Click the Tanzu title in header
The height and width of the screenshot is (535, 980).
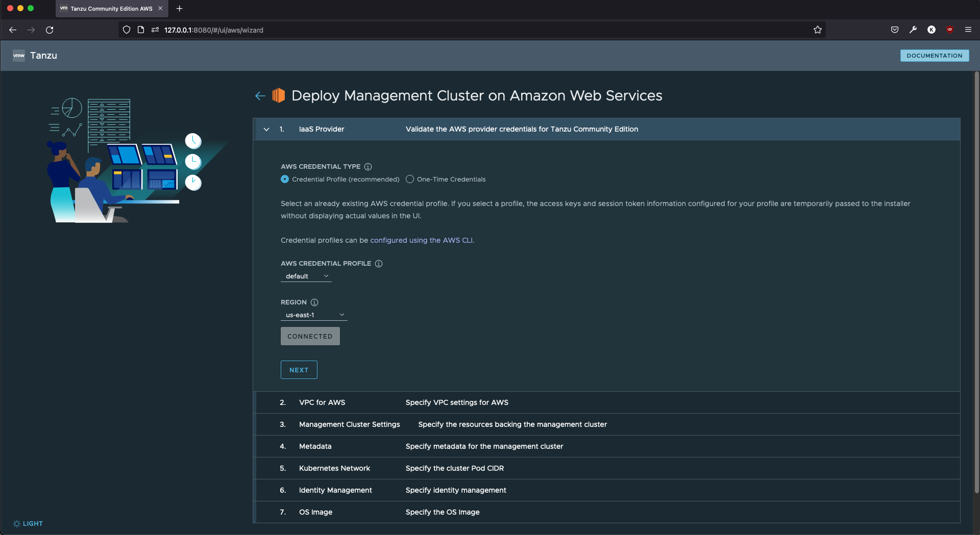click(44, 56)
